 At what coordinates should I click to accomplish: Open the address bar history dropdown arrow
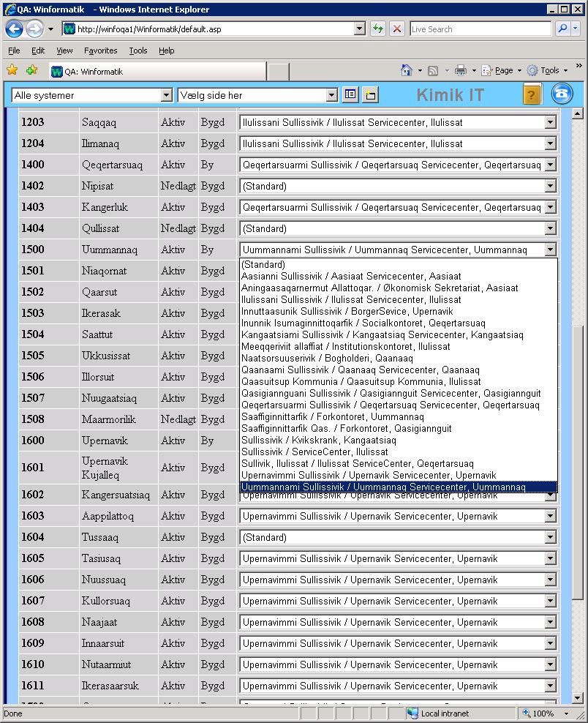pos(360,29)
